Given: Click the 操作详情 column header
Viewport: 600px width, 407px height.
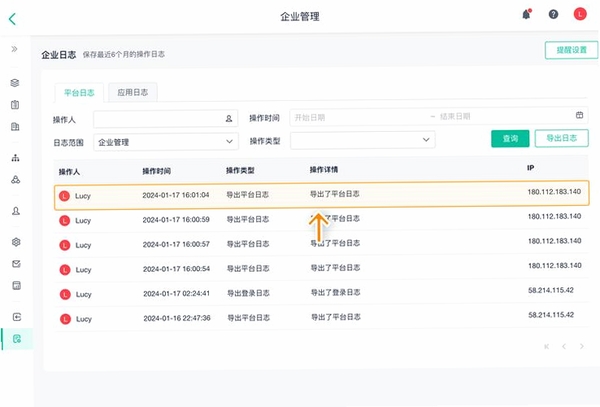Looking at the screenshot, I should pos(324,169).
